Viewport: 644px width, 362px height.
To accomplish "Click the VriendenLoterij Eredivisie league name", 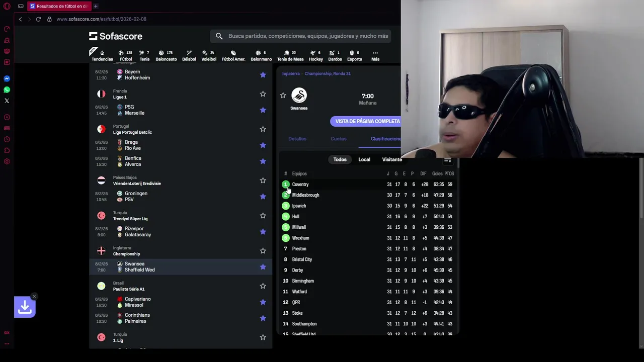I will coord(137,184).
